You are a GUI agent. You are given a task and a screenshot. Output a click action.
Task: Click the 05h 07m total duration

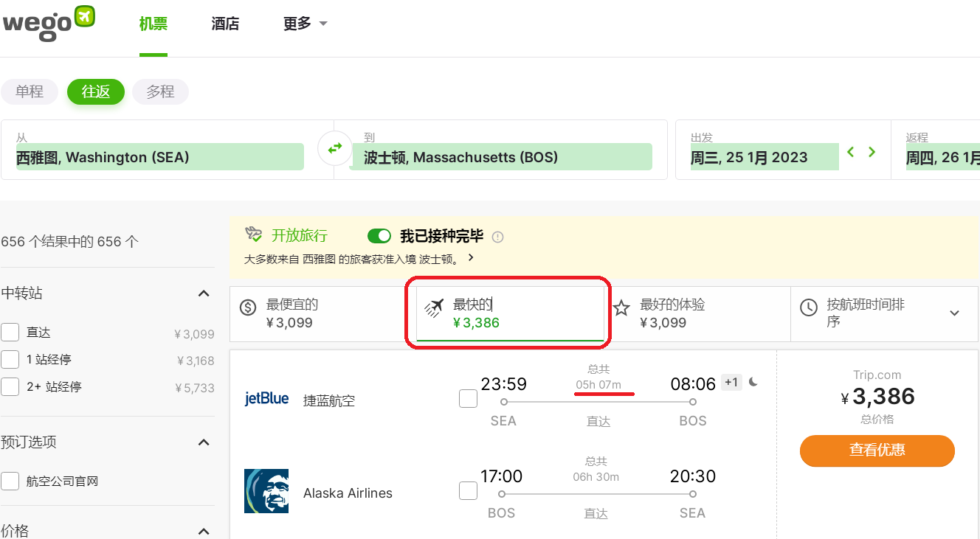[x=598, y=384]
